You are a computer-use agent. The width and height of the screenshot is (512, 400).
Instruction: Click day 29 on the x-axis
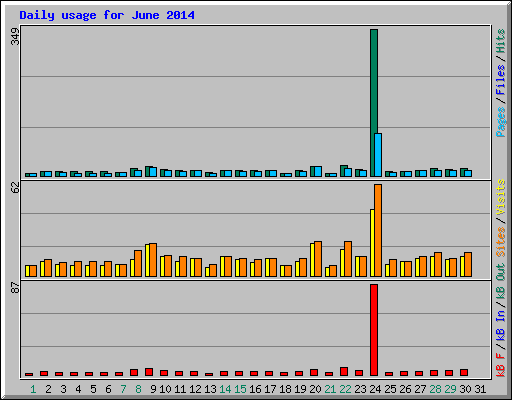450,389
